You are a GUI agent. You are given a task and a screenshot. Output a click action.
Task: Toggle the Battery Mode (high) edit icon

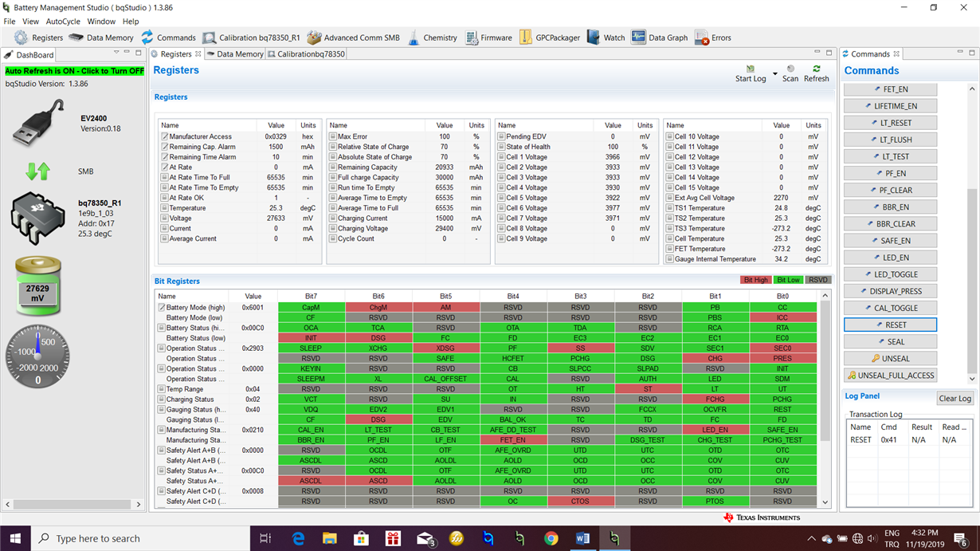[x=161, y=307]
